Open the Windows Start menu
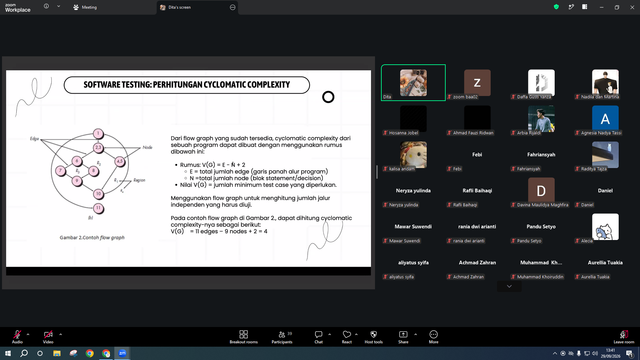640x360 pixels. coord(8,353)
